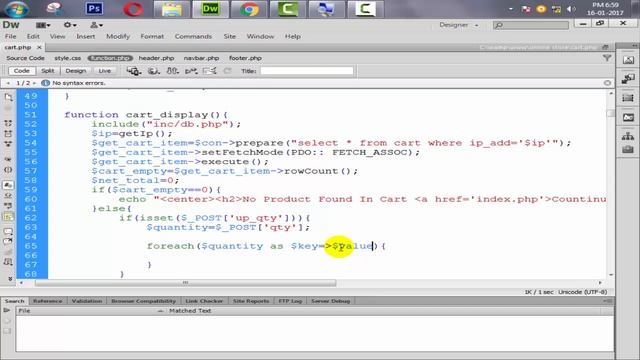Click the Collapse Selection icon
The height and width of the screenshot is (360, 640).
click(8, 133)
